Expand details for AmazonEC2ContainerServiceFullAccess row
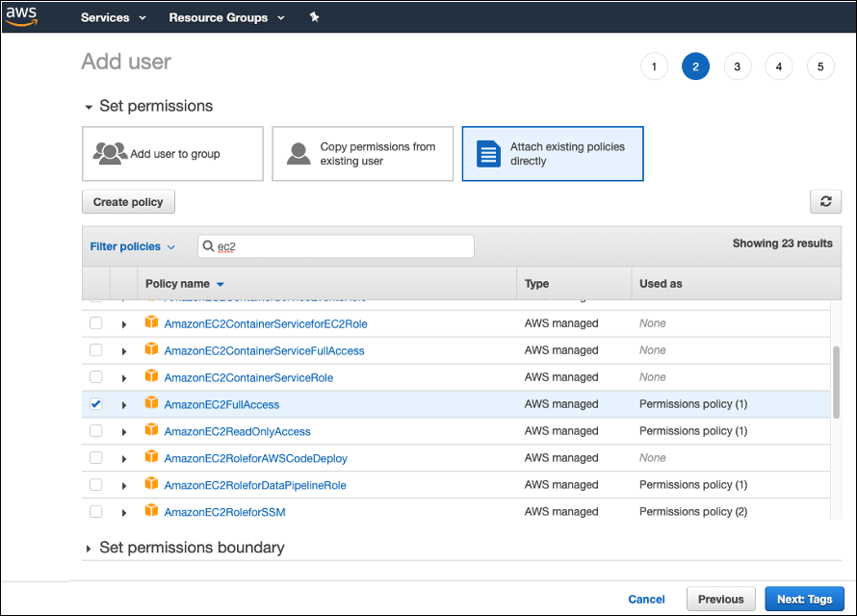The height and width of the screenshot is (616, 857). 124,351
